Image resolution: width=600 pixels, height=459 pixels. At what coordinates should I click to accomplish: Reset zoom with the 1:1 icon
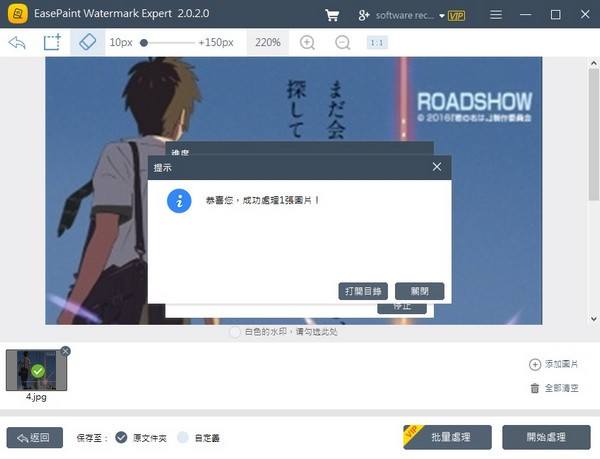pos(377,43)
